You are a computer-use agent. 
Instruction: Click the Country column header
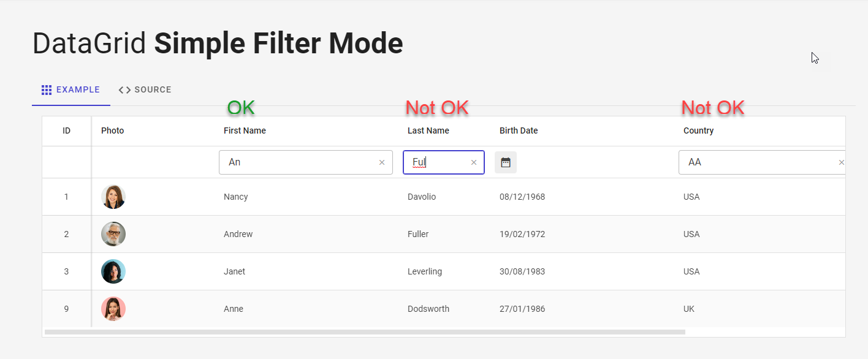click(698, 130)
